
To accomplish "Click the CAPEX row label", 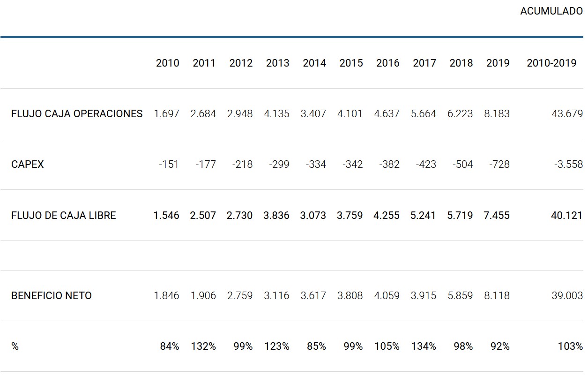I will [27, 165].
